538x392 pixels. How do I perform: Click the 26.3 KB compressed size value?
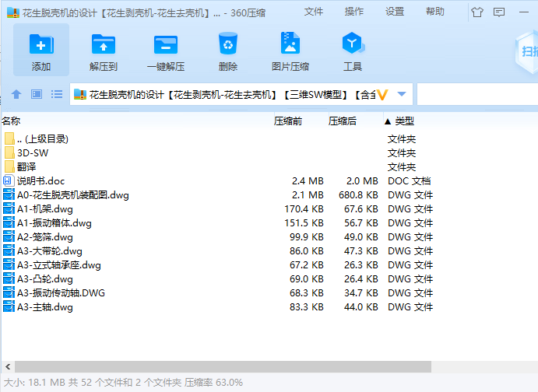click(361, 265)
